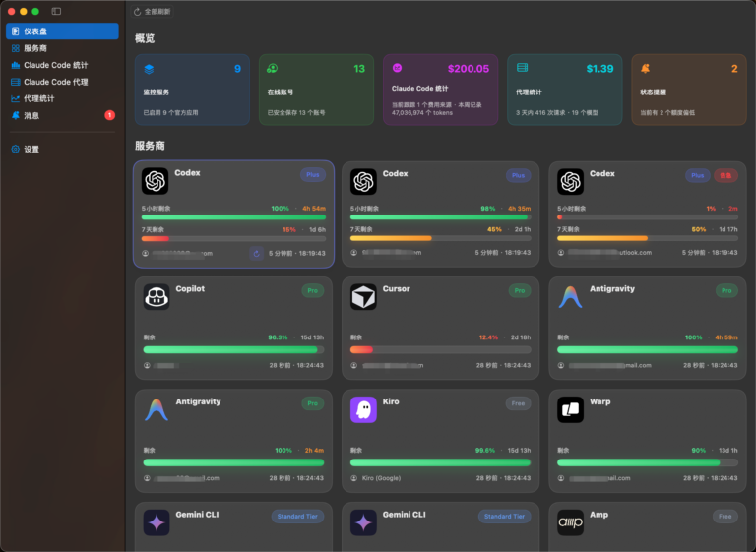Click the "1d 17h" reset time on Codex
756x552 pixels.
point(728,229)
